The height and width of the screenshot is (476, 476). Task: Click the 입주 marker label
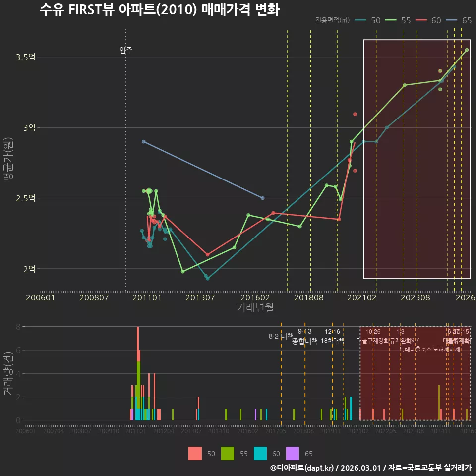[x=126, y=50]
